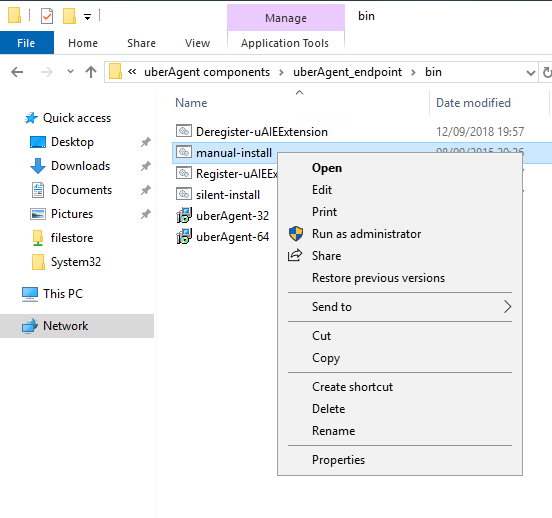Open Documents in the navigation pane
This screenshot has height=518, width=552.
[81, 190]
